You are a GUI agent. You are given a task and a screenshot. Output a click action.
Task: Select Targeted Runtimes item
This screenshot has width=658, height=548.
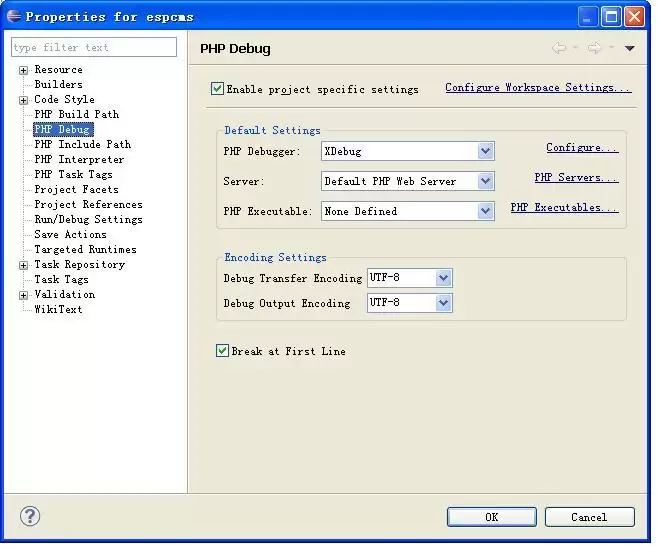86,250
